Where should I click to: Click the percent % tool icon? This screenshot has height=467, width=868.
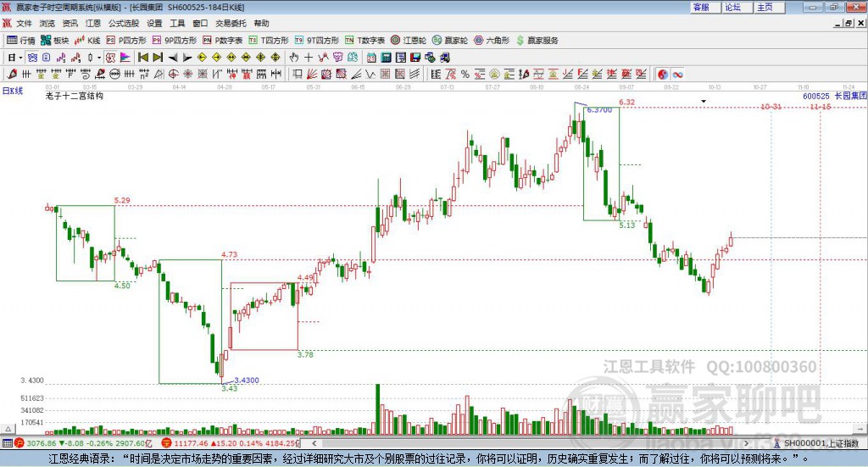click(x=465, y=74)
